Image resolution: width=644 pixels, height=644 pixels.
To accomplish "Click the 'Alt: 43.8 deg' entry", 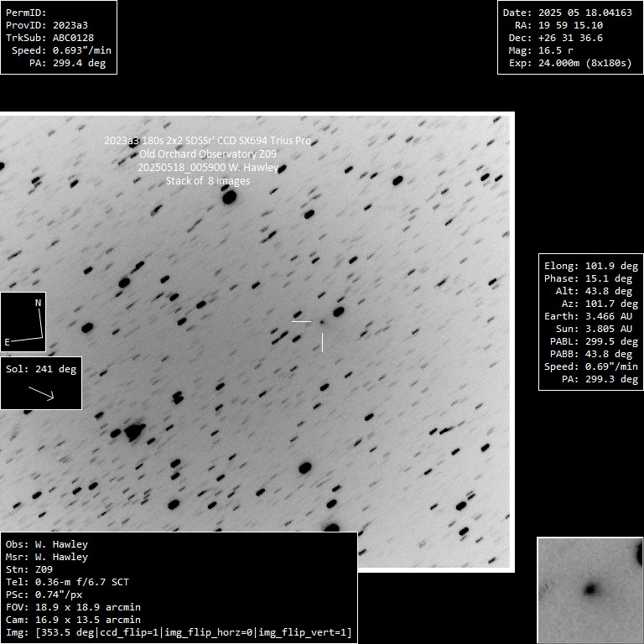I will coord(594,291).
